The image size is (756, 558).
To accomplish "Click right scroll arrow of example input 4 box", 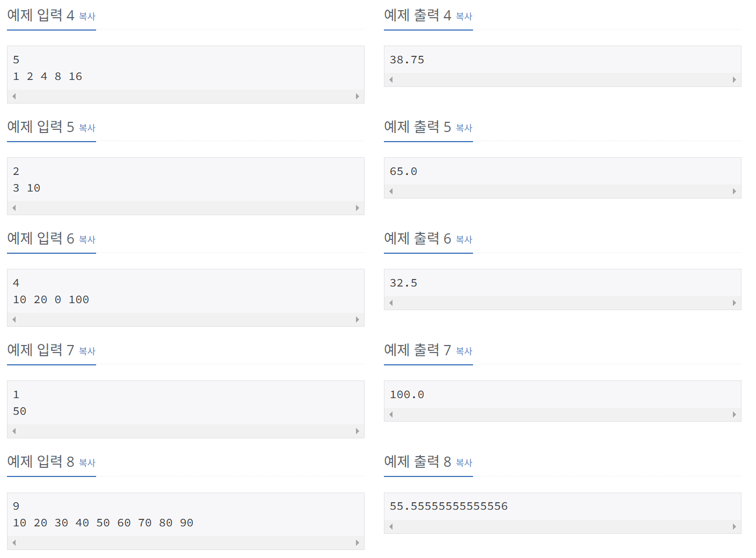I will tap(358, 97).
